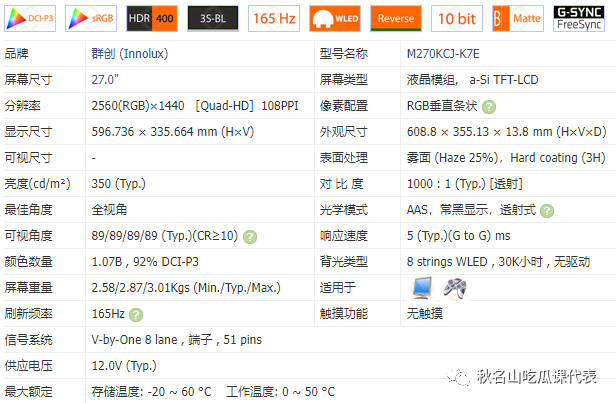Click display size 596.736 × 335.664 mm
The image size is (616, 403).
coord(173,132)
